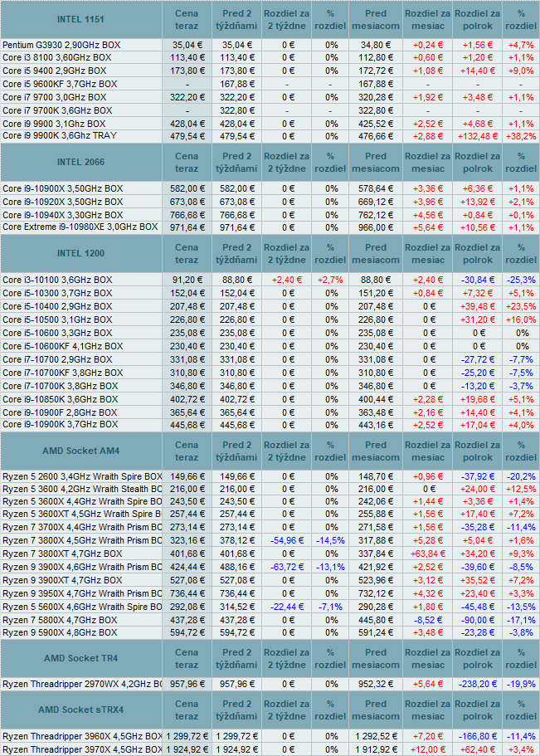Click the 488,16 € two-weeks-ago price cell
Viewport: 540px width, 756px height.
[236, 567]
